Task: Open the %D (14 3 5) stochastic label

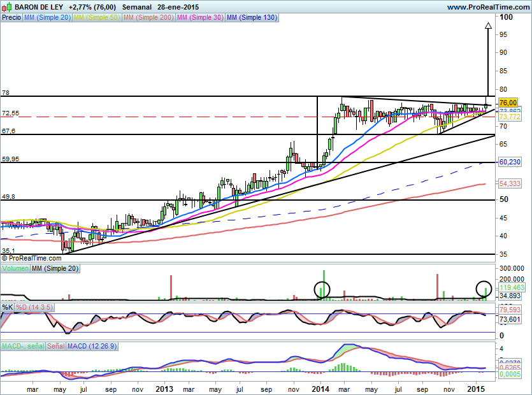Action: point(36,307)
